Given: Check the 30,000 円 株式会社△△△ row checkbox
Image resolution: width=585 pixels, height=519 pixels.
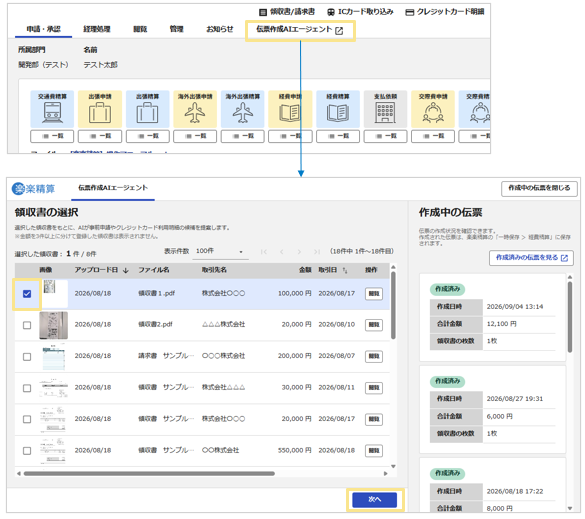Looking at the screenshot, I should click(27, 388).
